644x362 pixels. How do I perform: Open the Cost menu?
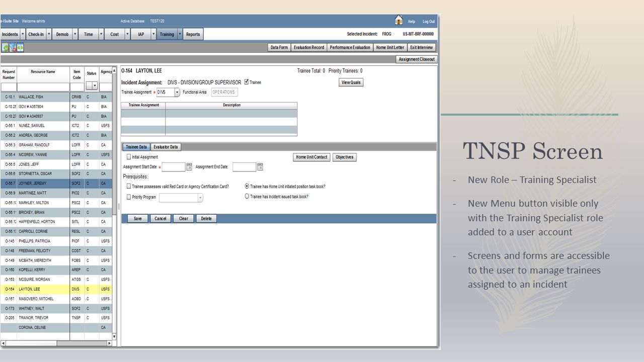coord(115,34)
